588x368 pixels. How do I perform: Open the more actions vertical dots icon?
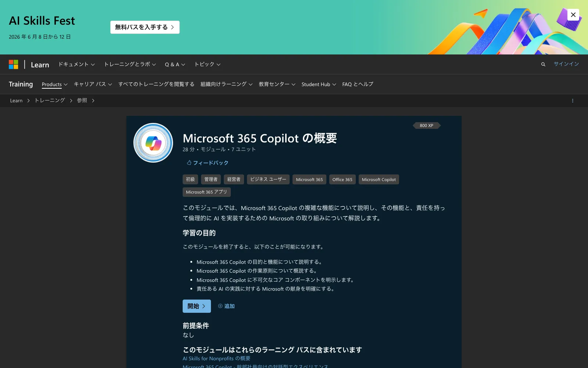573,100
